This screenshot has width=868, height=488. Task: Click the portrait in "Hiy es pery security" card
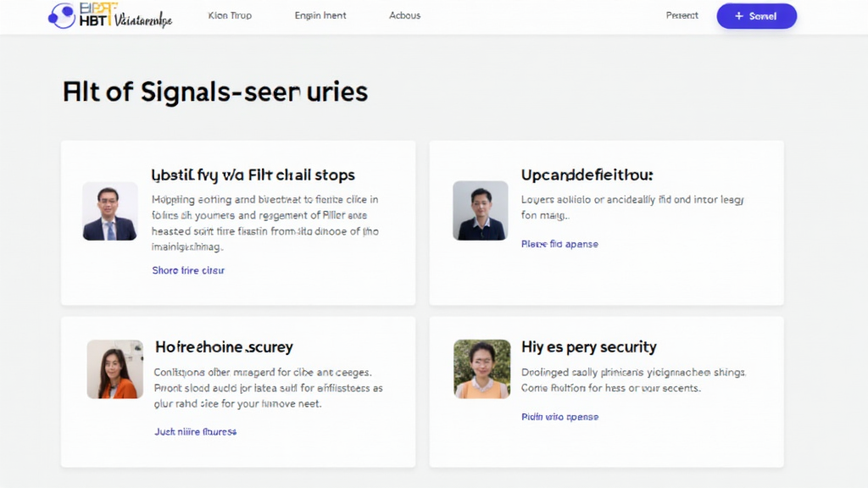click(x=481, y=369)
